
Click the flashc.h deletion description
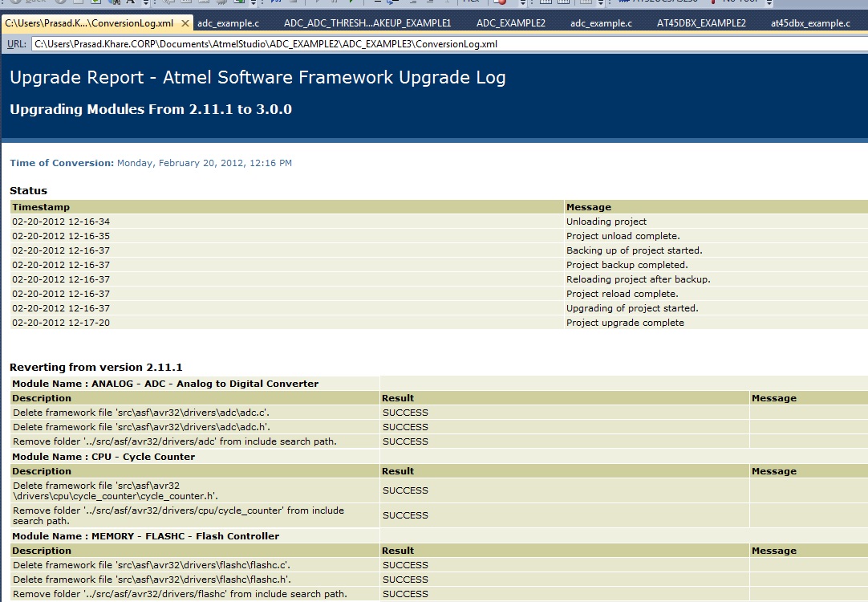pyautogui.click(x=152, y=580)
